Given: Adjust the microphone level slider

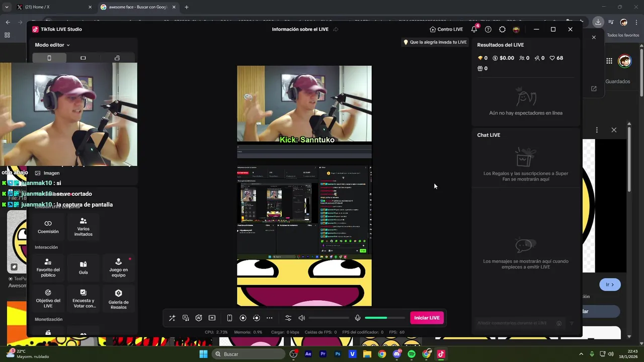Looking at the screenshot, I should tap(385, 318).
